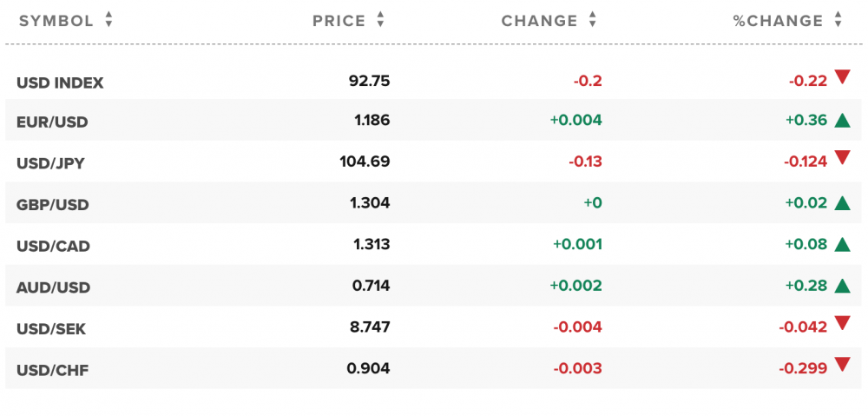Click the green up arrow for EUR/USD
The height and width of the screenshot is (416, 868).
[841, 121]
